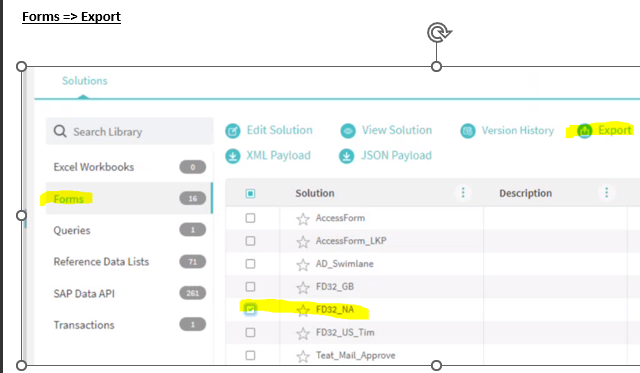The height and width of the screenshot is (373, 640).
Task: Click the Reference Data Lists count 71
Action: pyautogui.click(x=193, y=262)
